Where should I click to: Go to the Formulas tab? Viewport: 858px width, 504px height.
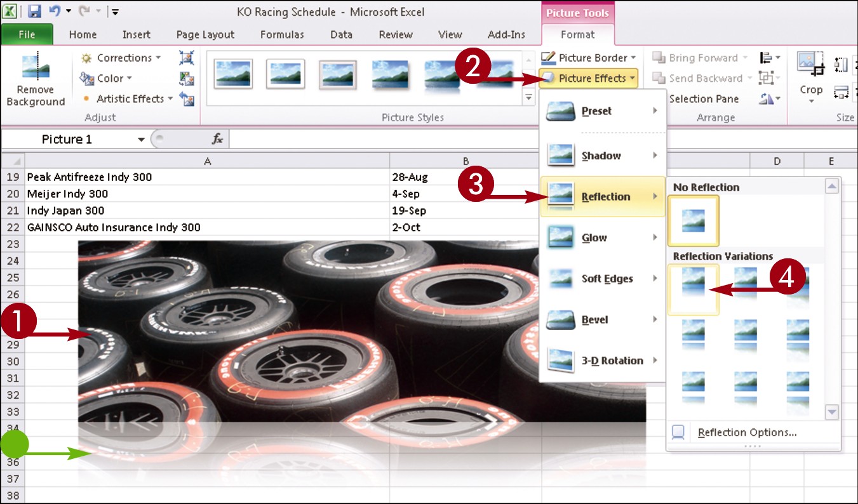(282, 34)
